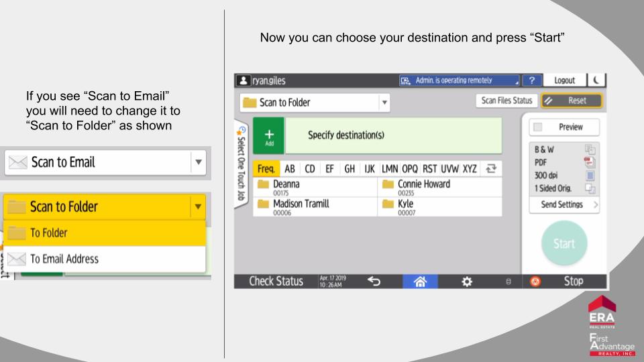Click the date and time display
644x362 pixels.
point(333,281)
